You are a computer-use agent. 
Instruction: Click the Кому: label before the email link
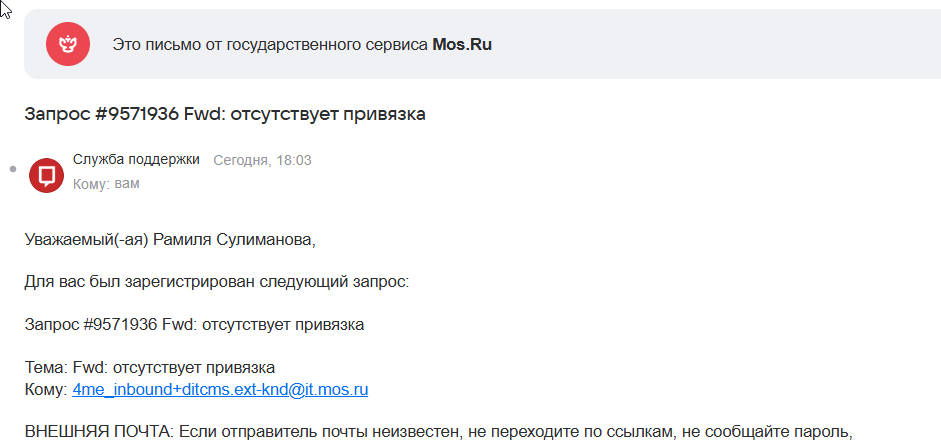46,390
